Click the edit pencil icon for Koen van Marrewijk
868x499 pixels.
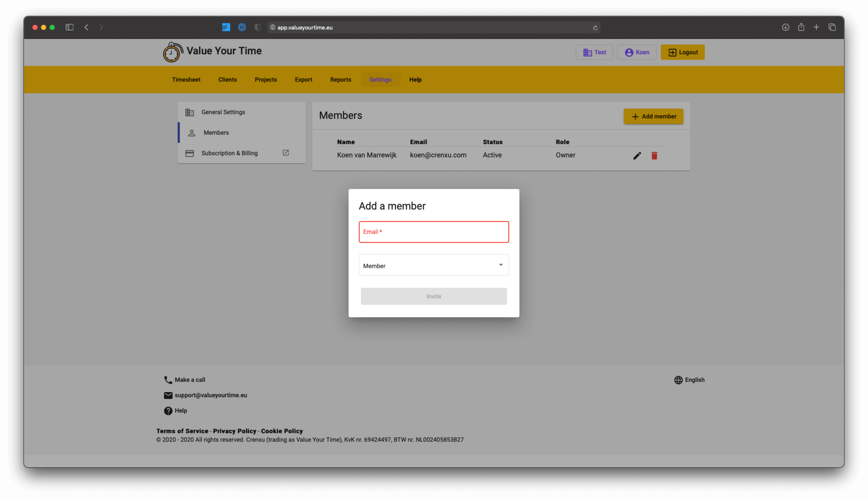(637, 155)
